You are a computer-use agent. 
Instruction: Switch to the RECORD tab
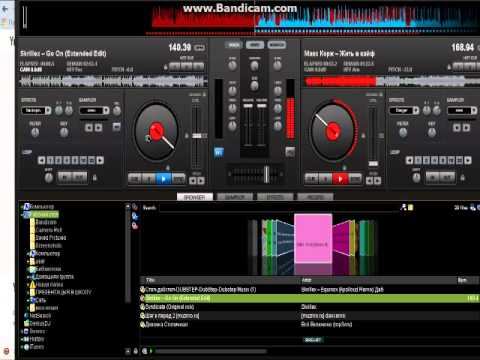(x=315, y=197)
